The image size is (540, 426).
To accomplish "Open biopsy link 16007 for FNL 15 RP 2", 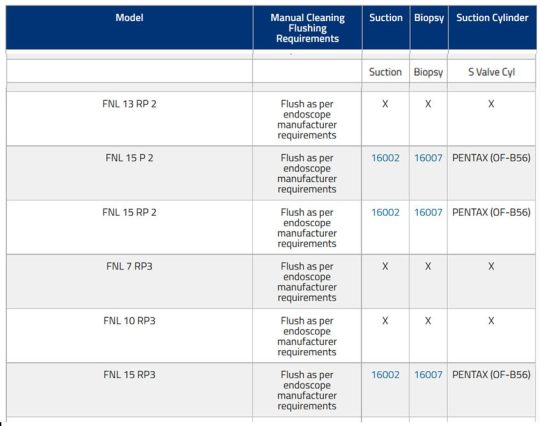I will click(x=428, y=212).
